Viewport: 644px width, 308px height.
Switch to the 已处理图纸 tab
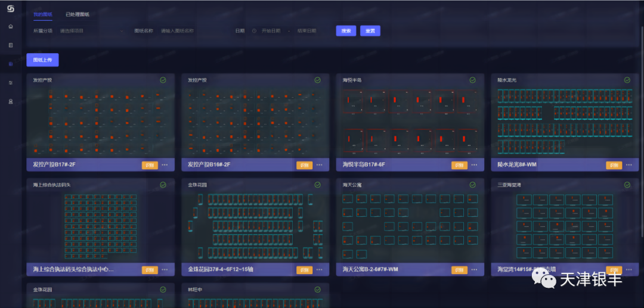77,14
